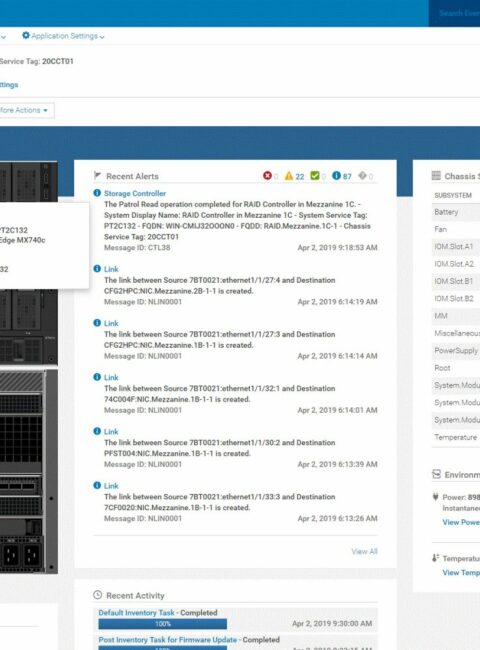480x650 pixels.
Task: Select the IOM.Slot.A1 subsystem row
Action: (x=456, y=247)
